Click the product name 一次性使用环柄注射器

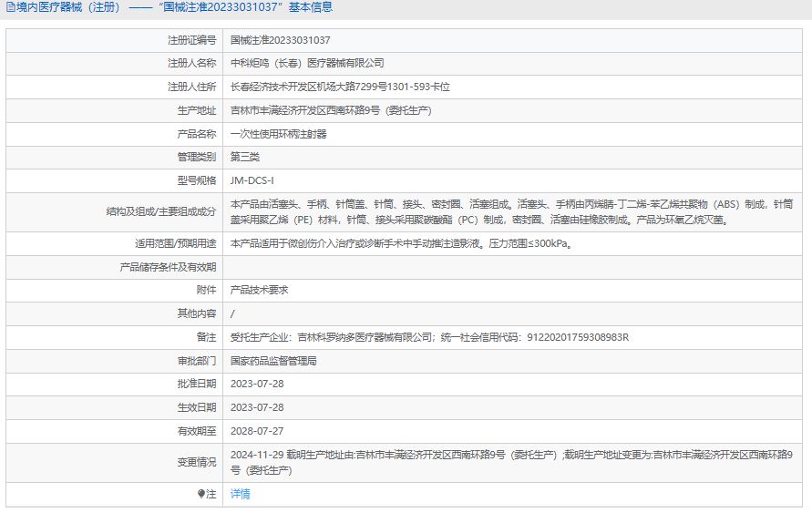[x=278, y=134]
